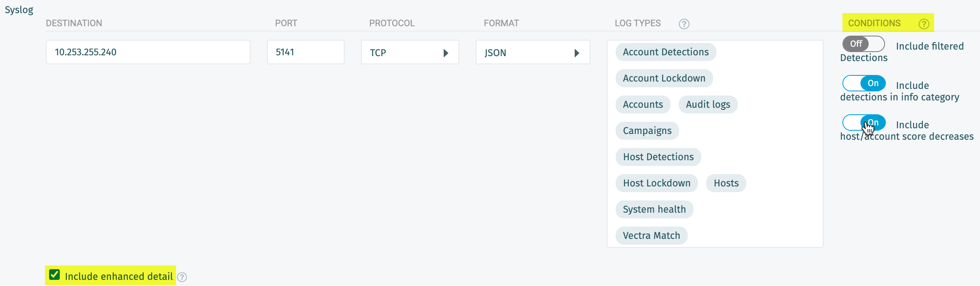This screenshot has height=286, width=980.
Task: Click the Host Lockdown chip
Action: click(657, 183)
